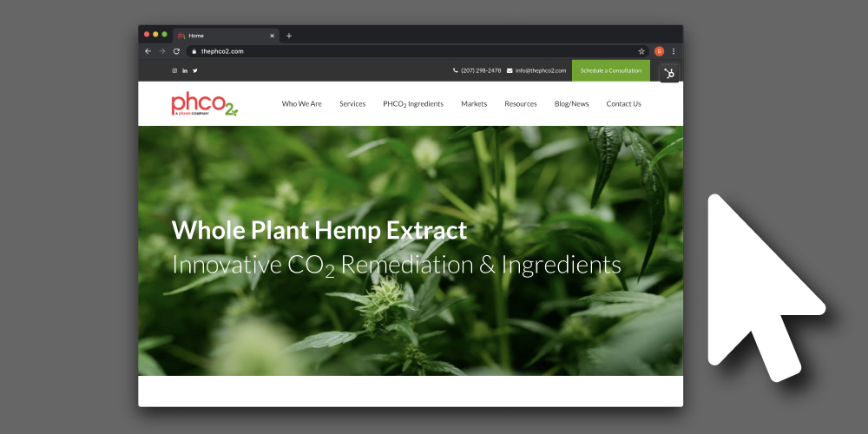The width and height of the screenshot is (868, 434).
Task: Click the Innovative CO2 Remediation & Ingredients text
Action: pyautogui.click(x=397, y=266)
